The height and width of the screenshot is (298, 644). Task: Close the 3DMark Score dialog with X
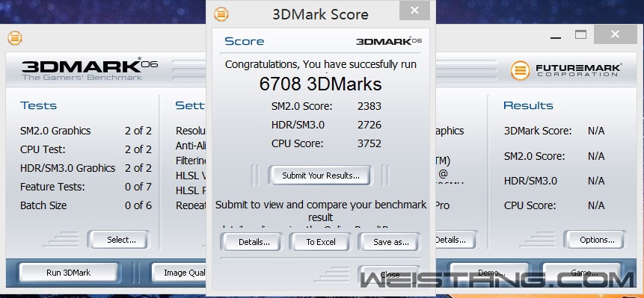[x=414, y=10]
